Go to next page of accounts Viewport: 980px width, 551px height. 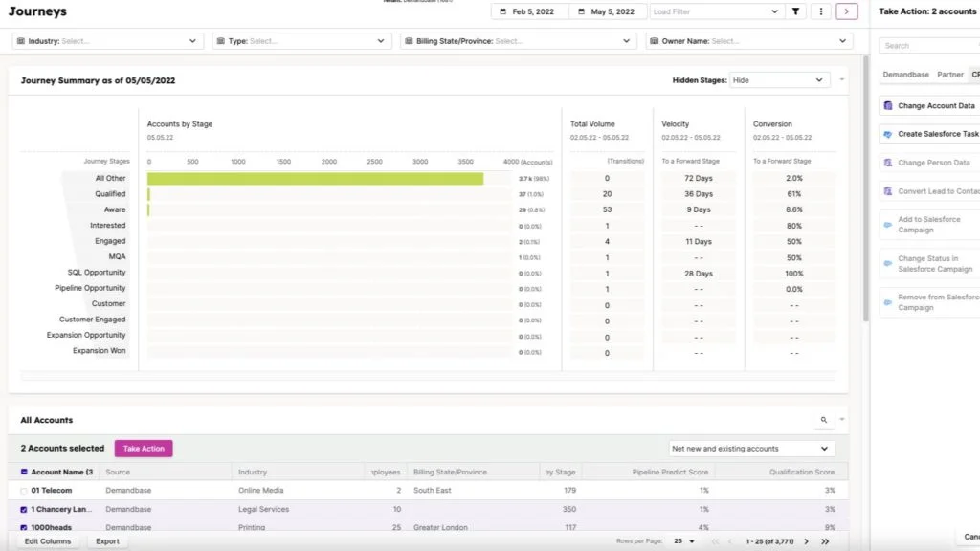click(x=806, y=541)
